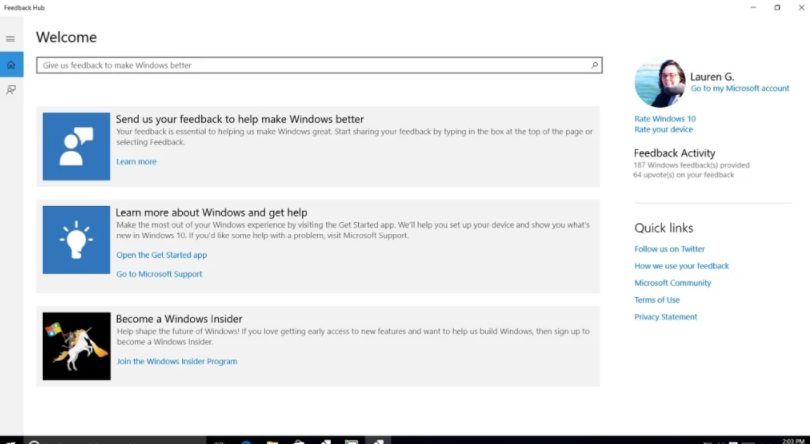Click the Quick links heading

(x=664, y=228)
